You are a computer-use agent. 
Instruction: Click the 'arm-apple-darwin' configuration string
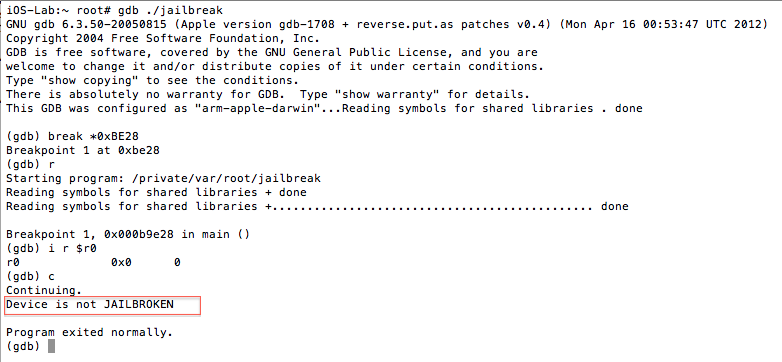point(257,108)
